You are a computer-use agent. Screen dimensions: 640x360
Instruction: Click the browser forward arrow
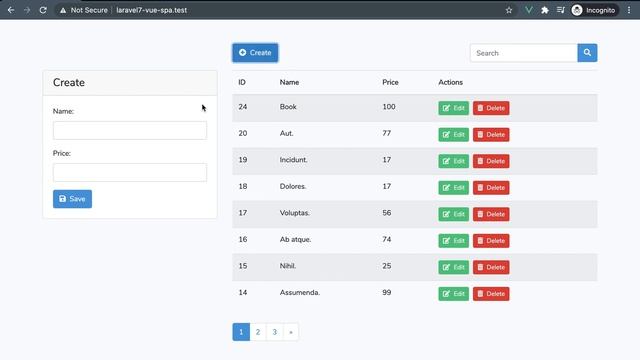coord(27,10)
